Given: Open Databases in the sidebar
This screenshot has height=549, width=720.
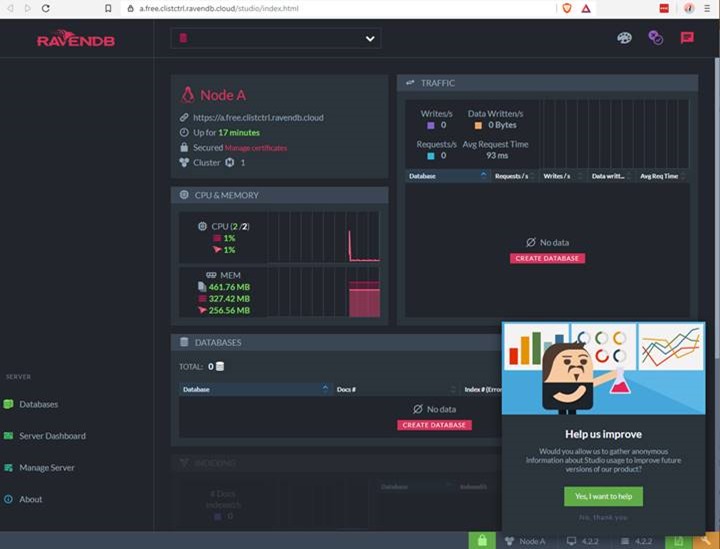Looking at the screenshot, I should click(39, 404).
